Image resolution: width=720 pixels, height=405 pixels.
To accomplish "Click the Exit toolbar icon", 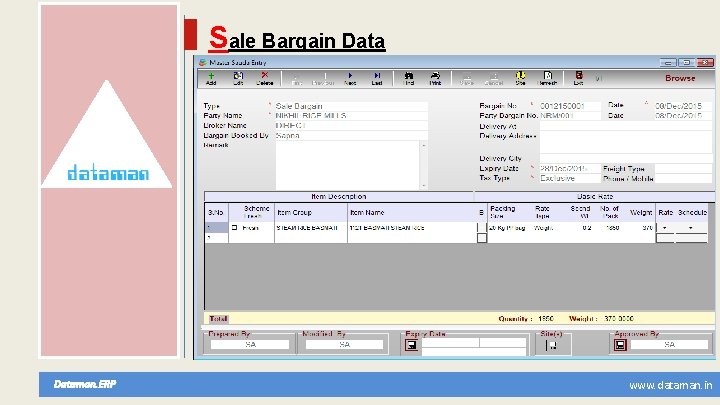I will [x=579, y=79].
